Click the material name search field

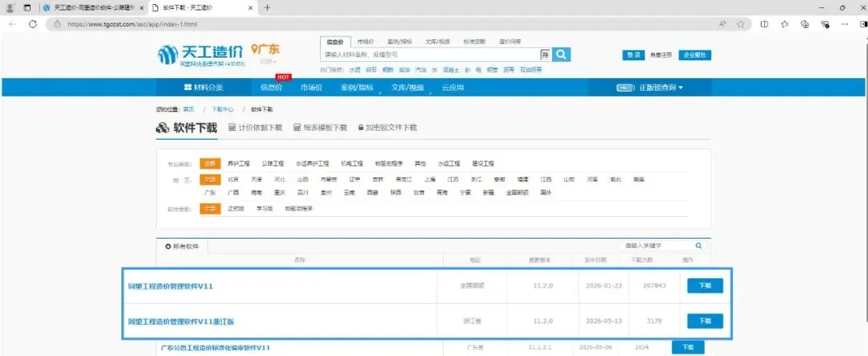coord(430,55)
